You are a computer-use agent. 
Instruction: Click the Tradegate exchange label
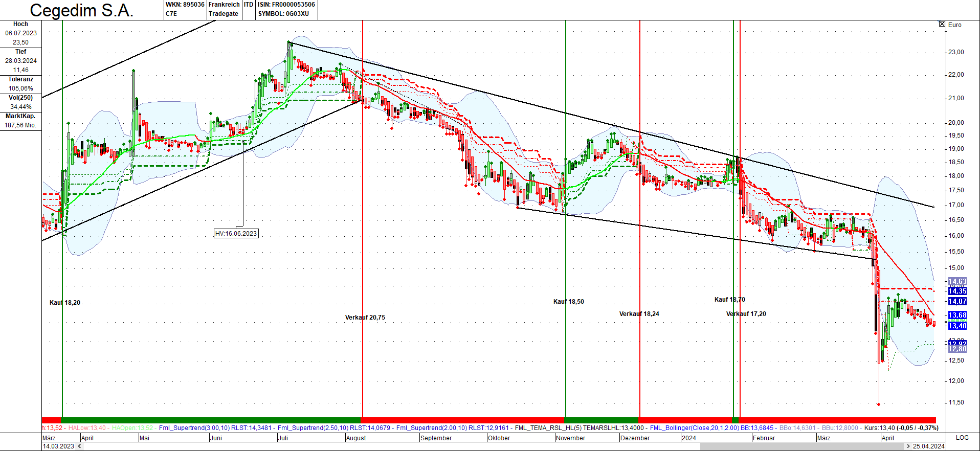pyautogui.click(x=224, y=14)
